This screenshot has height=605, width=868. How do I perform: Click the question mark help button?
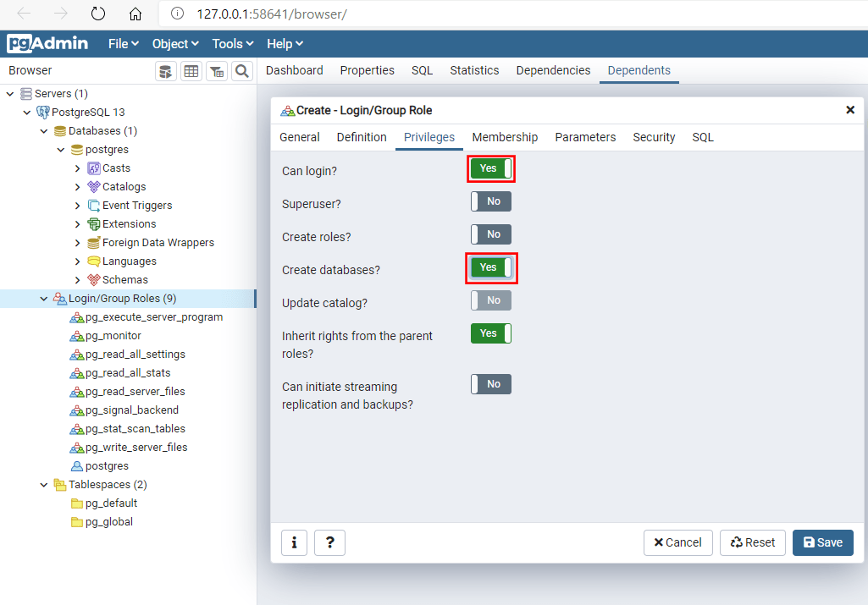[x=329, y=542]
